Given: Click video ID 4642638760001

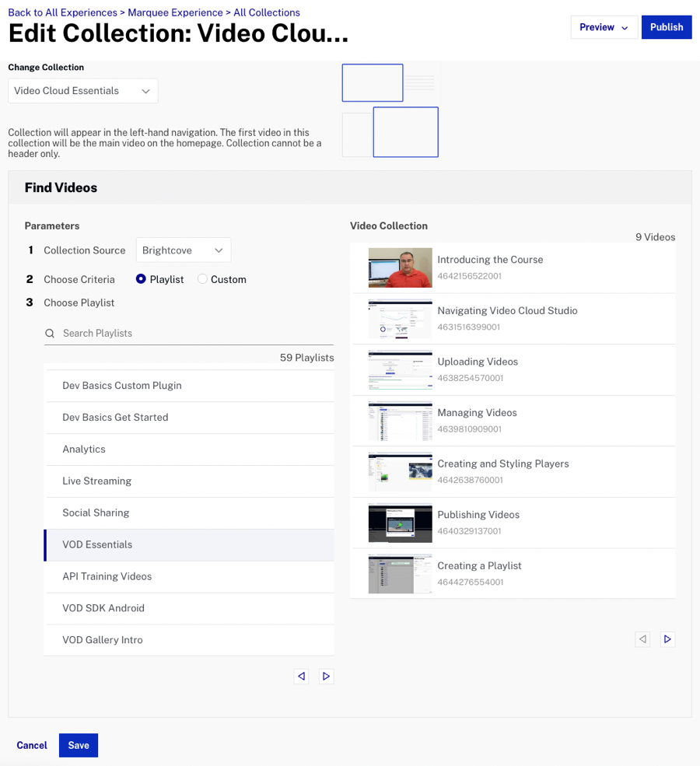Looking at the screenshot, I should coord(471,481).
